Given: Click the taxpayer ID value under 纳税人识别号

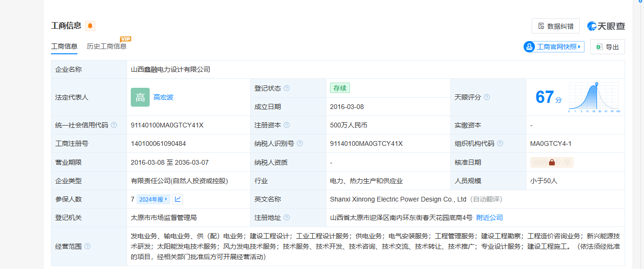Looking at the screenshot, I should [366, 143].
